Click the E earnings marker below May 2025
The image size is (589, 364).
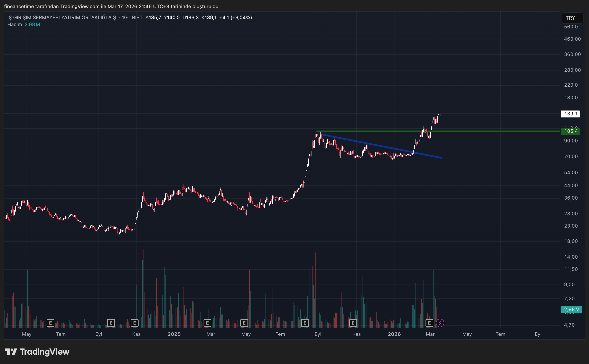tap(244, 323)
